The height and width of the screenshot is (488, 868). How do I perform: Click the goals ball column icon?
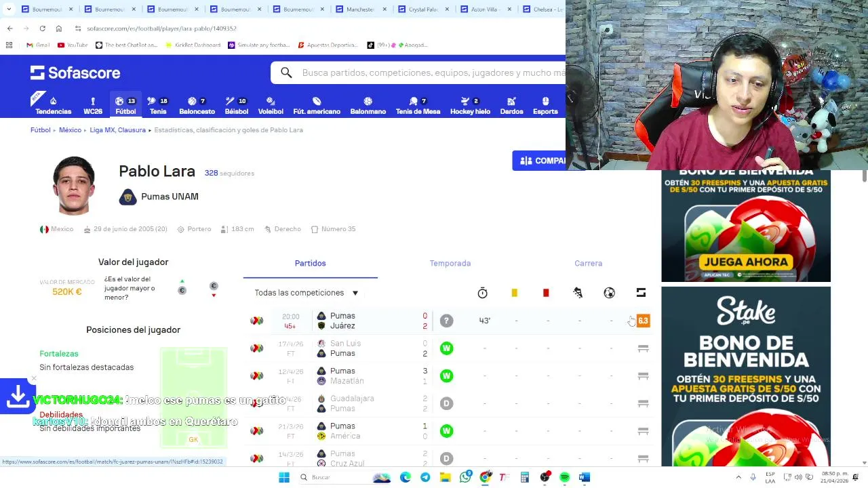609,293
